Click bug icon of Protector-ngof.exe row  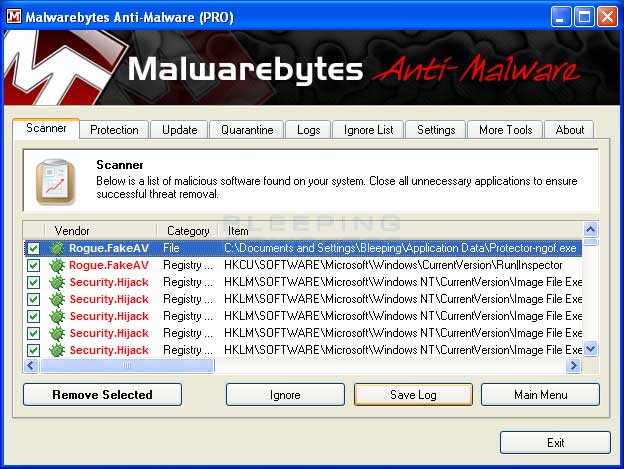57,248
